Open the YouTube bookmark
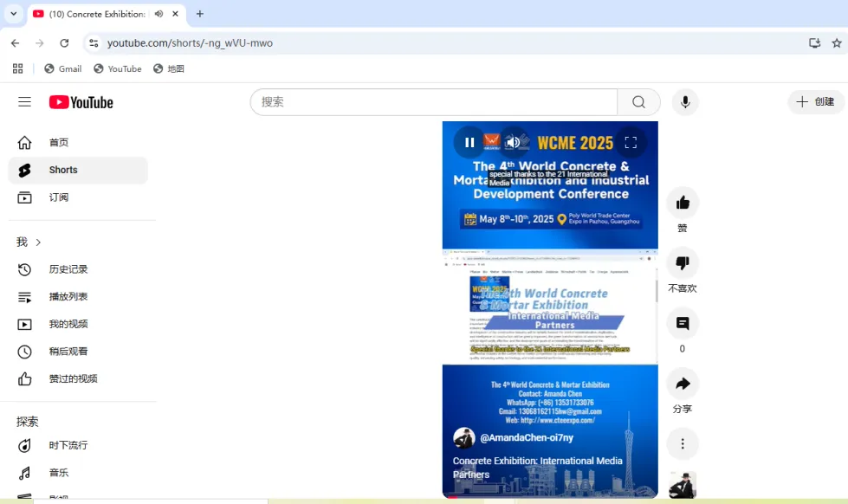Screen dimensions: 848x504 118,68
